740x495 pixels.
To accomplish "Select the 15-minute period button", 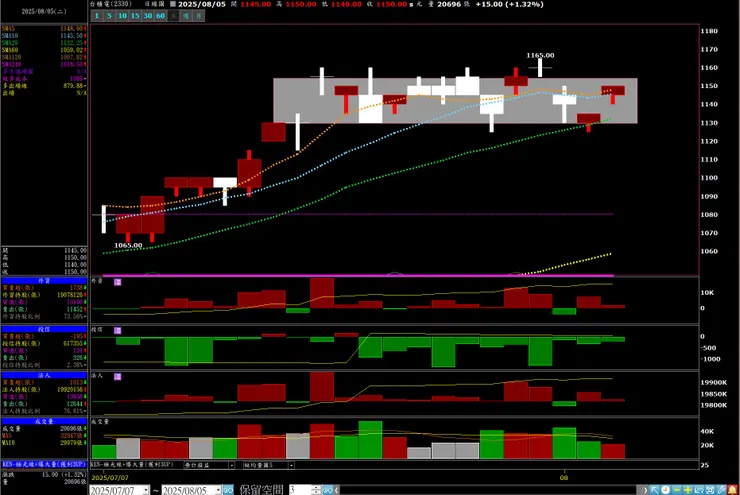I will 135,16.
